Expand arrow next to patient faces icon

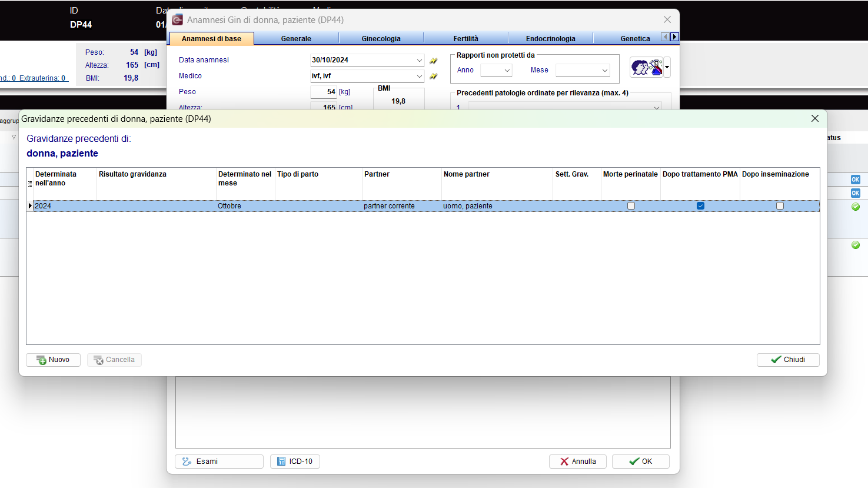(667, 67)
